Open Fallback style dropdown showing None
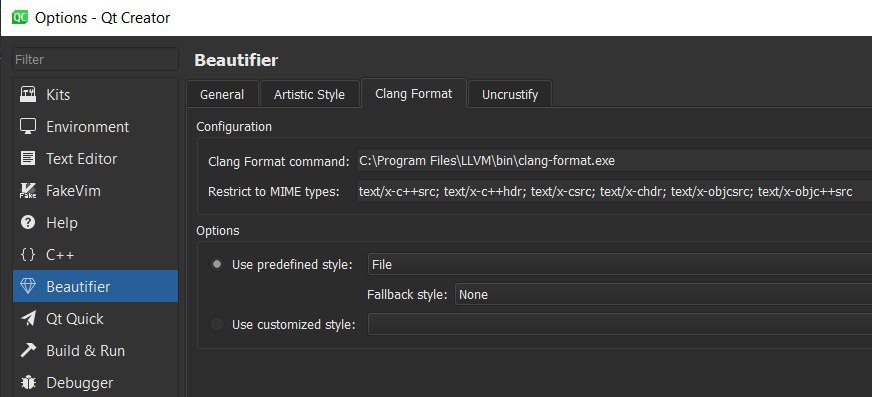This screenshot has width=872, height=397. point(663,295)
